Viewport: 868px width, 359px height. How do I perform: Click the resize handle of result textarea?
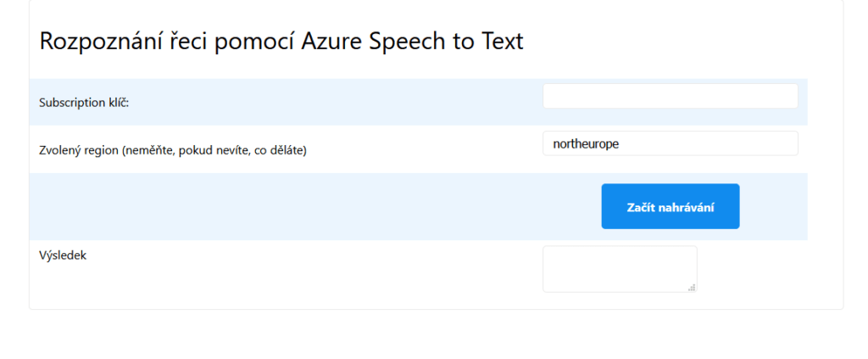pyautogui.click(x=692, y=288)
